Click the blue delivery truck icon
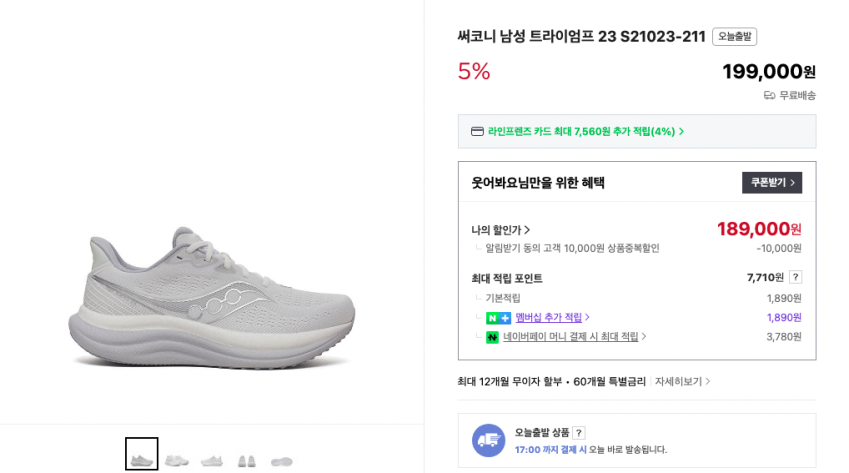849x473 pixels. (x=488, y=440)
